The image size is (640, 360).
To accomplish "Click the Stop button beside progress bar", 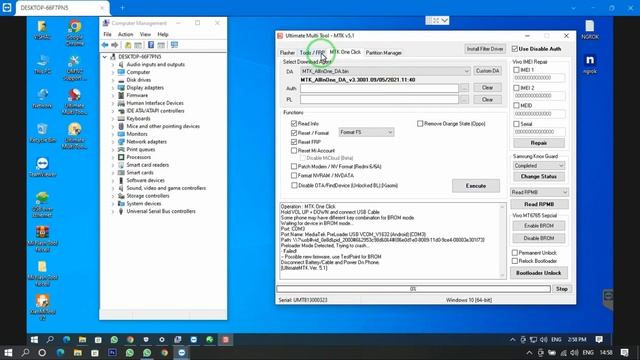I will point(562,289).
